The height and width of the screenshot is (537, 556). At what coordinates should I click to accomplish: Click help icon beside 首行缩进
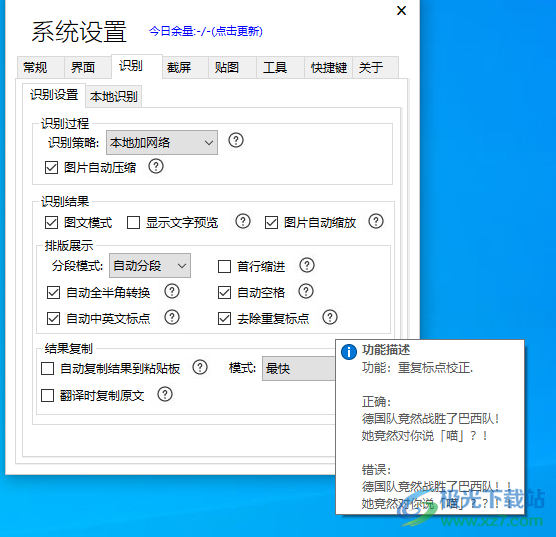307,265
